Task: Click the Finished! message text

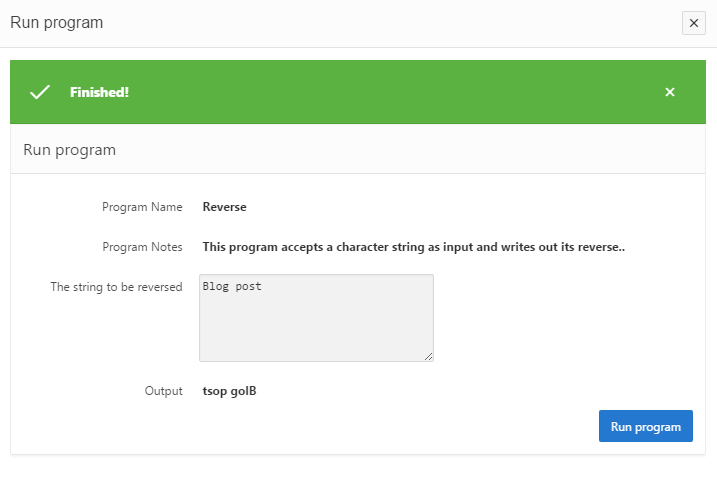Action: tap(99, 92)
